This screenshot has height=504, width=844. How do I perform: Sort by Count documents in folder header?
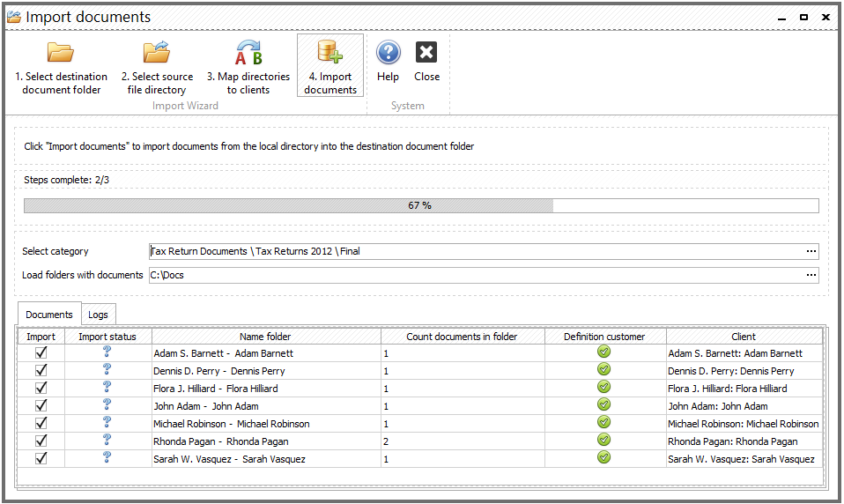pyautogui.click(x=462, y=337)
